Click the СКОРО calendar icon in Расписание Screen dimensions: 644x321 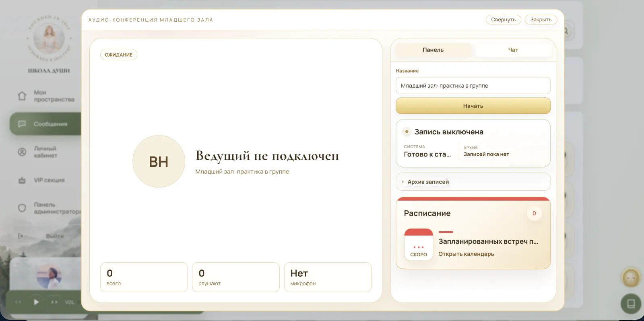[419, 245]
